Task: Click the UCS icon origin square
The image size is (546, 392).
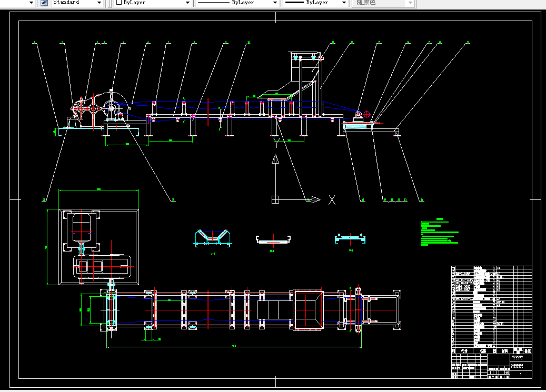Action: click(275, 199)
